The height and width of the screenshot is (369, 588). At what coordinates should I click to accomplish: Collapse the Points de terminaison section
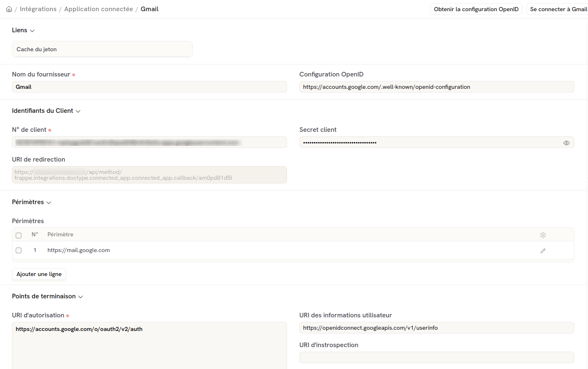(x=47, y=296)
